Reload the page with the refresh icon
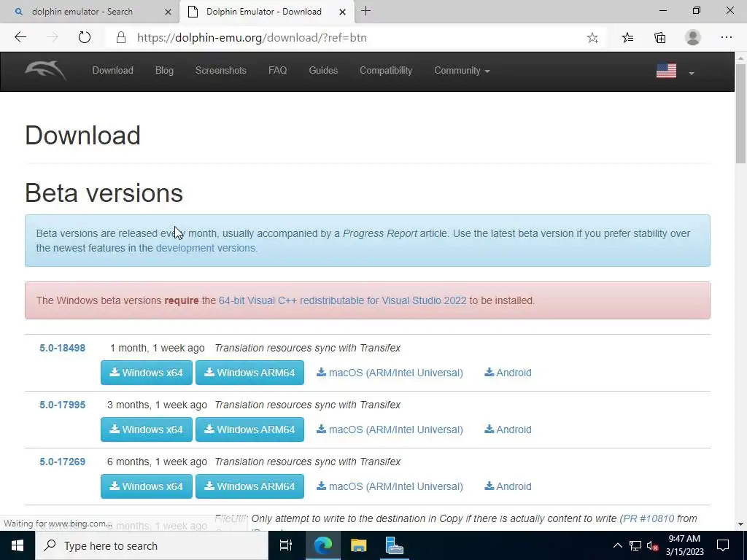Image resolution: width=747 pixels, height=560 pixels. (x=85, y=37)
